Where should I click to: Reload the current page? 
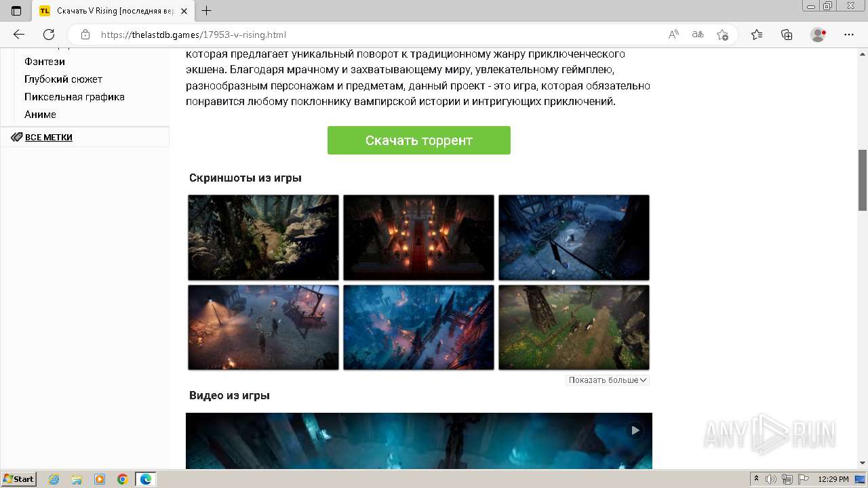pyautogui.click(x=48, y=35)
